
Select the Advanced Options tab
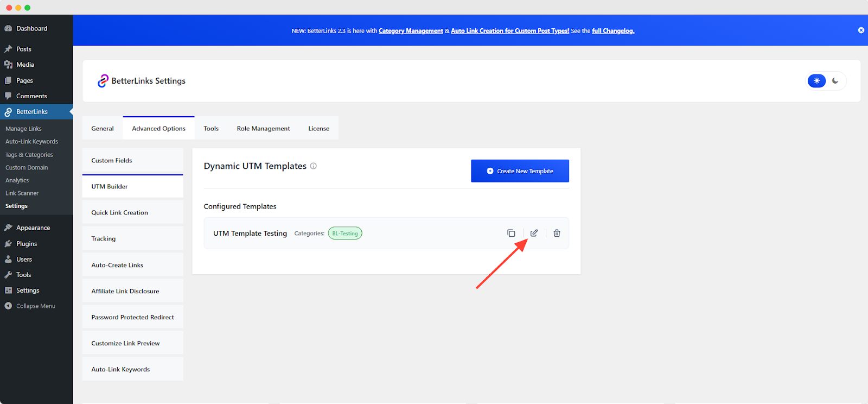tap(159, 129)
